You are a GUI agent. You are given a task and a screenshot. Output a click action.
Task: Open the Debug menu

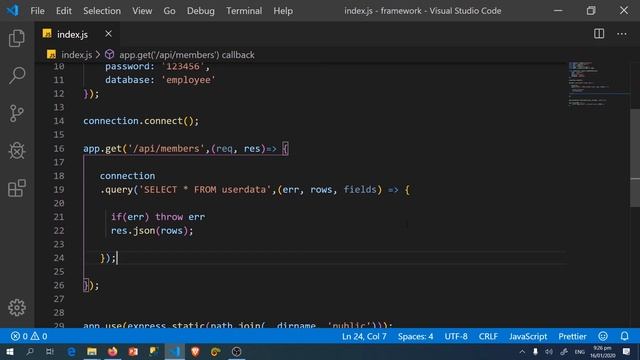200,11
